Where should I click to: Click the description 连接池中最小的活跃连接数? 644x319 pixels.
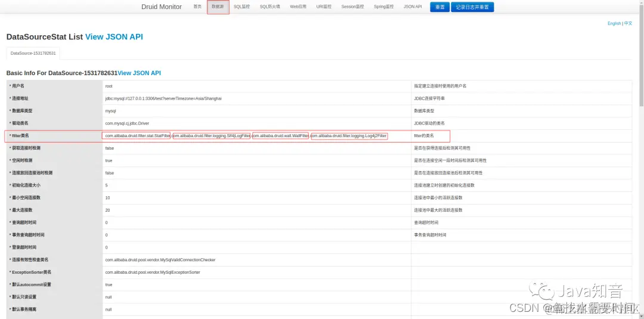click(x=438, y=197)
